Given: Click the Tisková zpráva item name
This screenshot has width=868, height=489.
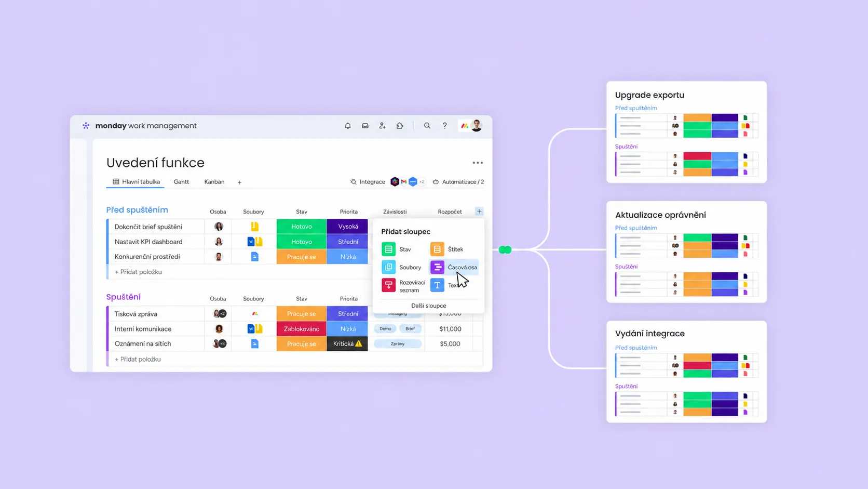Looking at the screenshot, I should point(136,314).
